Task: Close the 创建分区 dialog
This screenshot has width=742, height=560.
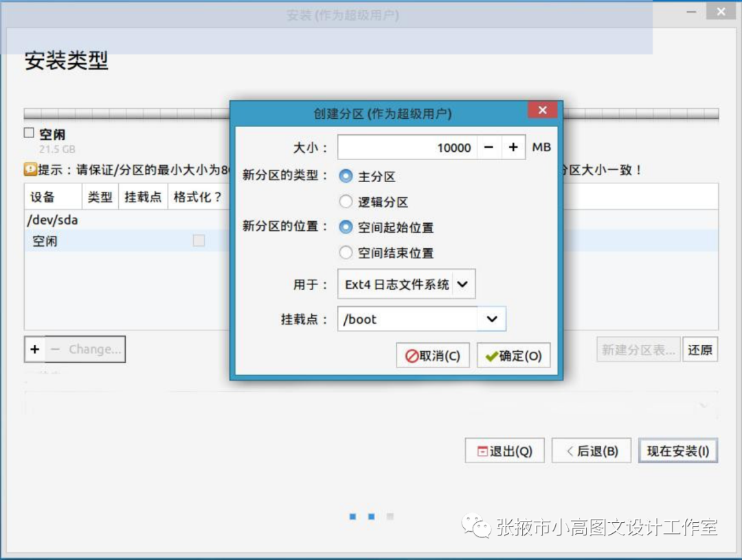Action: pyautogui.click(x=542, y=110)
